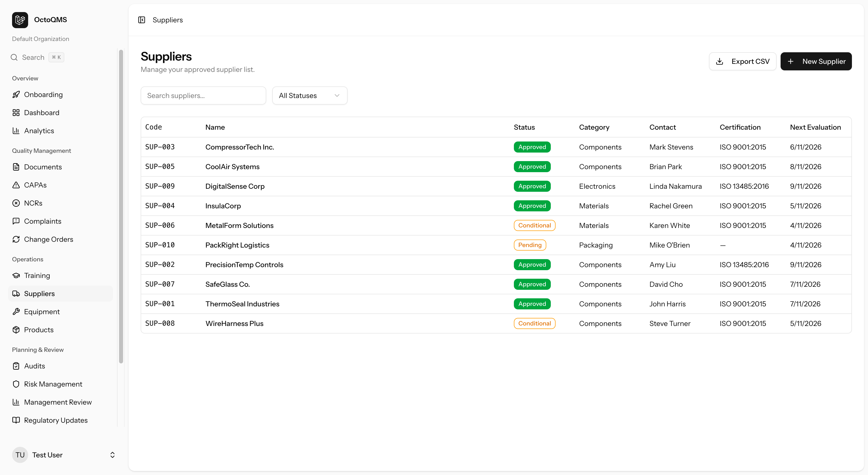Click the Packaging category cell
This screenshot has width=868, height=475.
[x=596, y=245]
